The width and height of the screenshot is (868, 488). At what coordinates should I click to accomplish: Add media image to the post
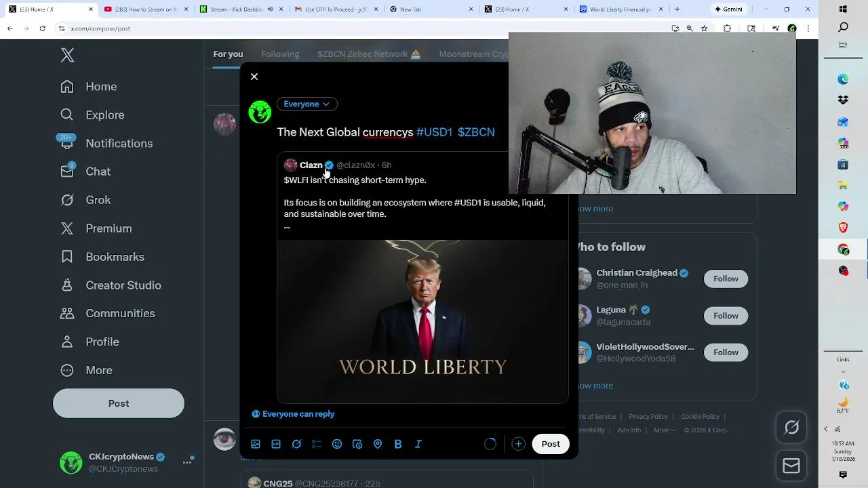(256, 444)
